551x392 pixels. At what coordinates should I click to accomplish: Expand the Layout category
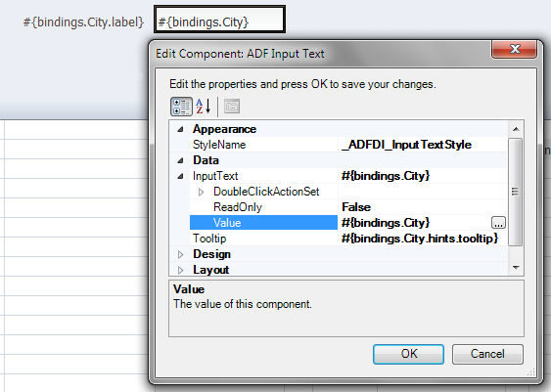(180, 270)
